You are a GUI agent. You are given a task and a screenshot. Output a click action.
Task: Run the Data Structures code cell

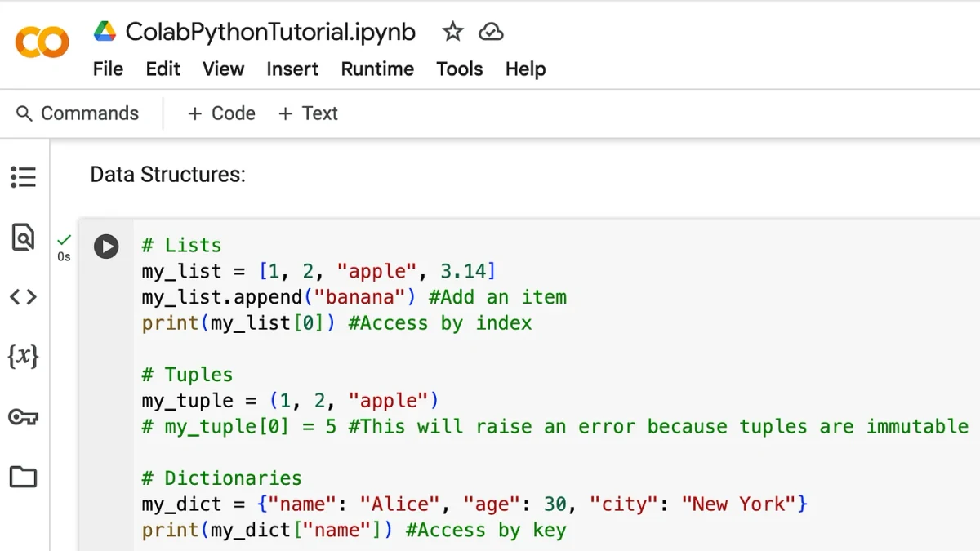[106, 246]
